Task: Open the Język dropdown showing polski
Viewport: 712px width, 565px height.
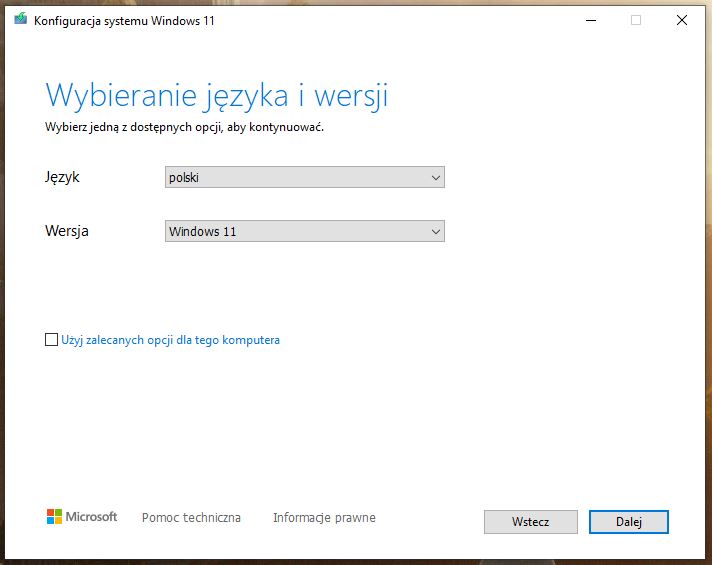Action: pyautogui.click(x=303, y=177)
